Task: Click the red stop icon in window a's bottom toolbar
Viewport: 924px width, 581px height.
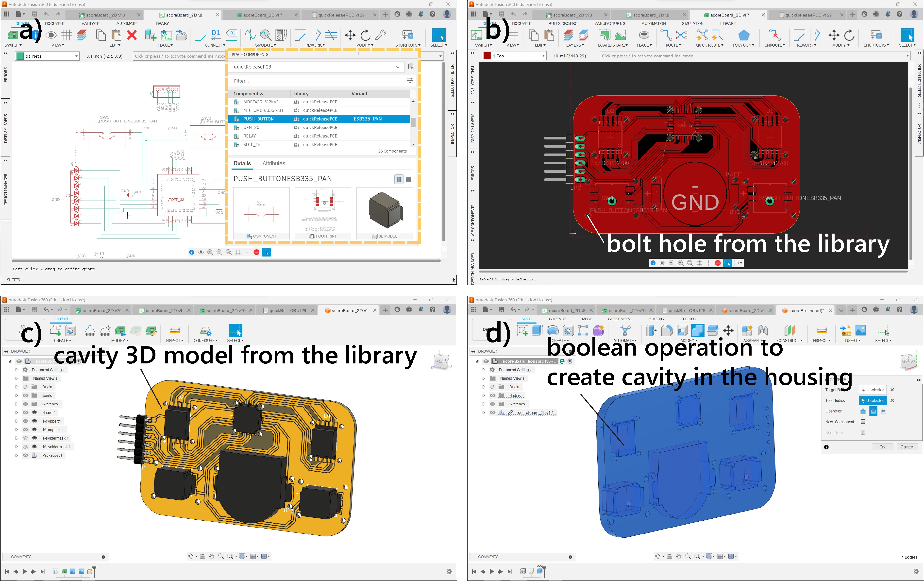Action: pyautogui.click(x=256, y=252)
